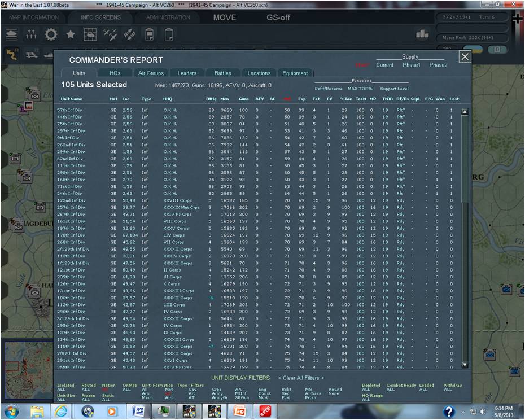Viewport: 525px width, 420px height.
Task: Cycle the Withdraw filter ALL value
Action: tap(448, 390)
